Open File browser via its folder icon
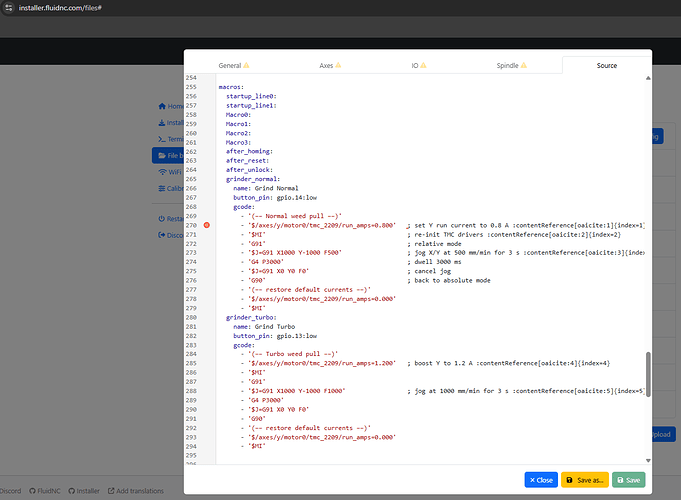The height and width of the screenshot is (500, 681). [x=162, y=155]
